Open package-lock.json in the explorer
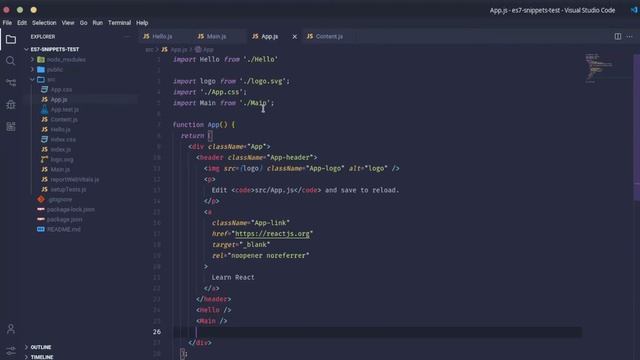 point(70,209)
